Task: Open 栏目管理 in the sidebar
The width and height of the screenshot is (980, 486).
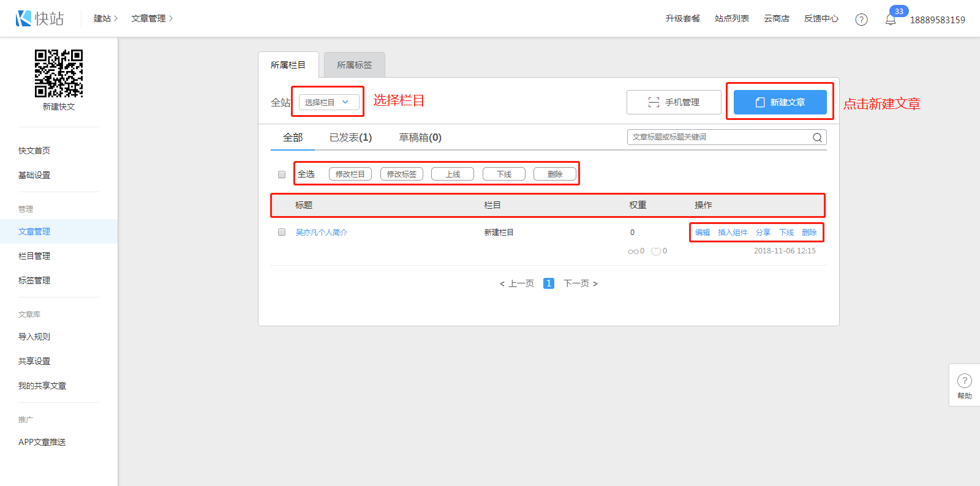Action: (x=34, y=256)
